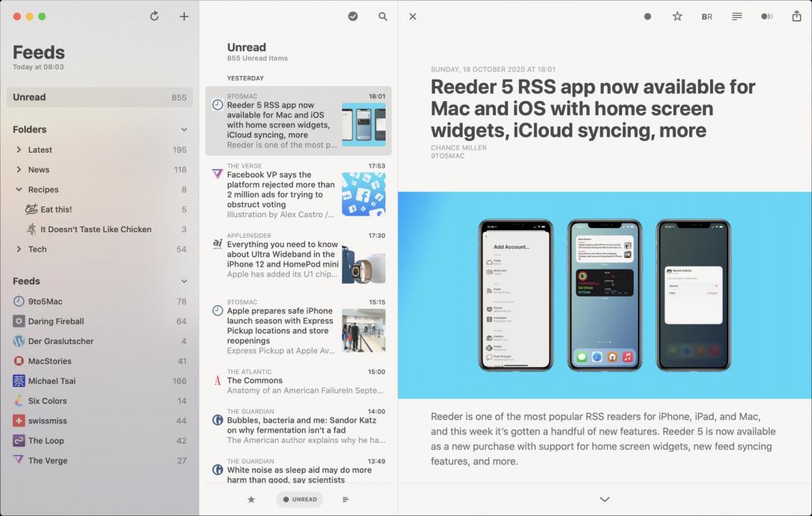
Task: Toggle the article's unread dot in the toolbar
Action: click(x=647, y=16)
